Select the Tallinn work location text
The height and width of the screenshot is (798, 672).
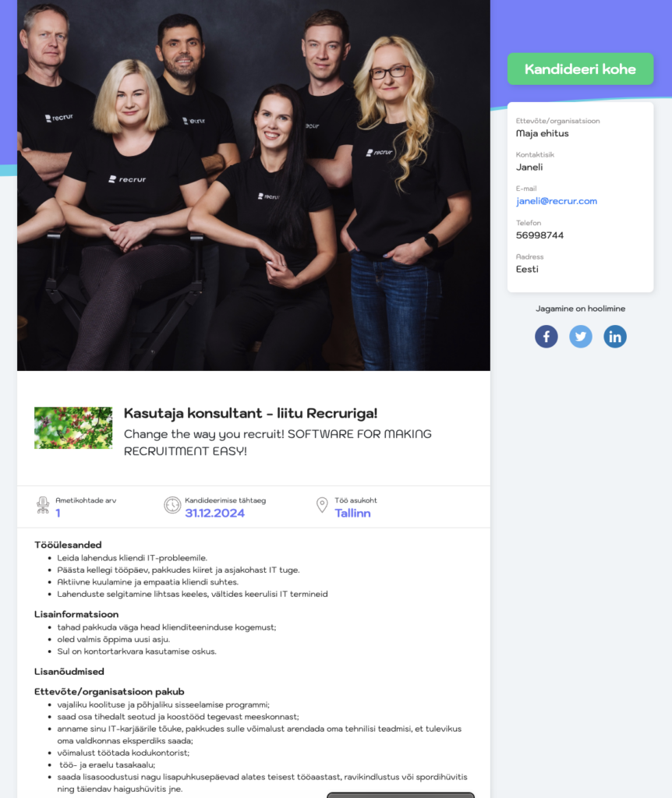[x=352, y=513]
